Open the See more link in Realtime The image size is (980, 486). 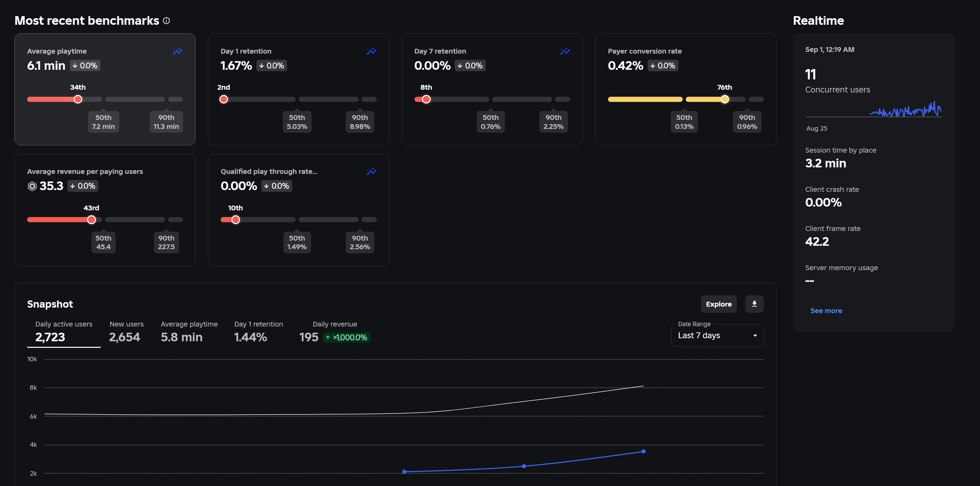point(826,311)
